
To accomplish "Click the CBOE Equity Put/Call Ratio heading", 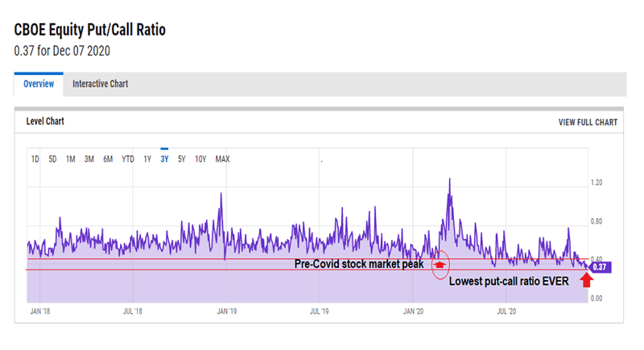I will (x=89, y=30).
